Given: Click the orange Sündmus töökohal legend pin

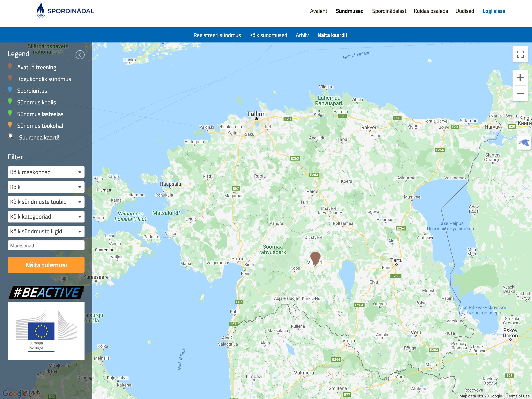Looking at the screenshot, I should pos(10,125).
